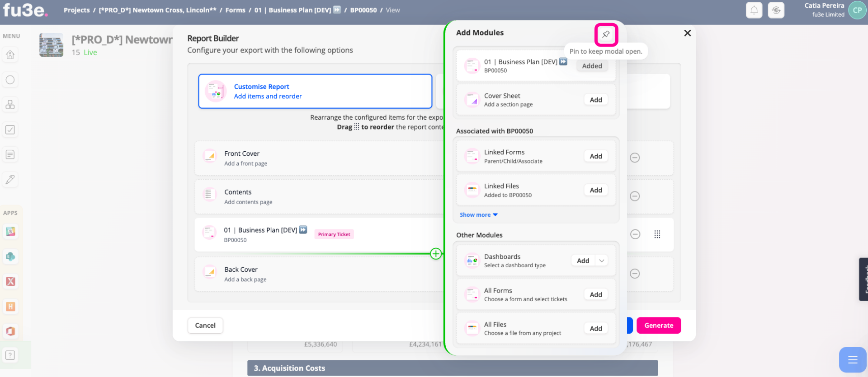
Task: Click the green plus insert-item icon
Action: 436,254
